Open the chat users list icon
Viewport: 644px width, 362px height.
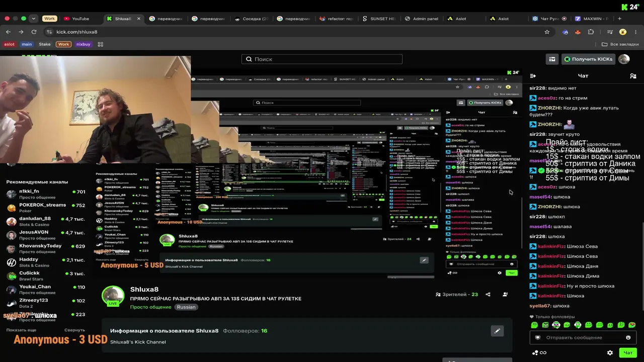coord(633,76)
